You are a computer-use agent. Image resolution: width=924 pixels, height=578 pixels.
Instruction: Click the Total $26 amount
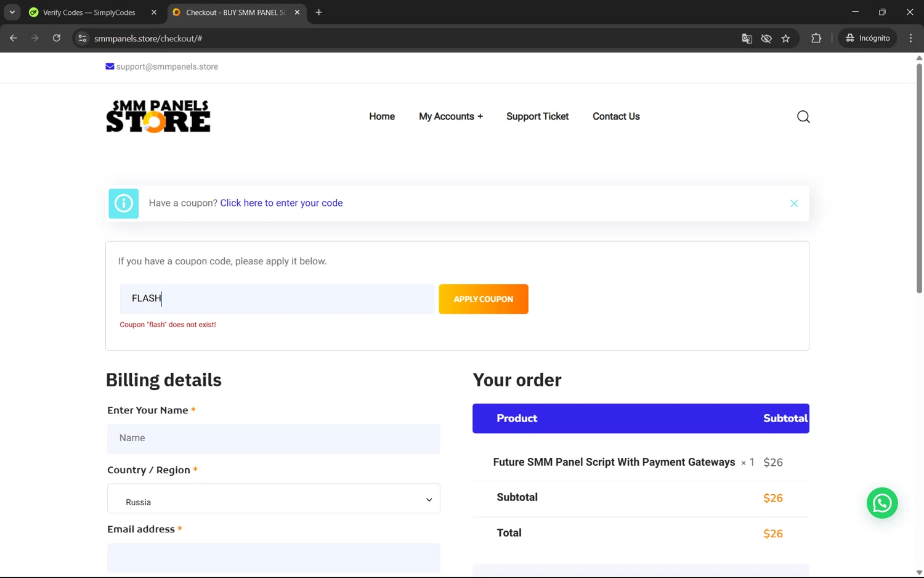tap(773, 534)
